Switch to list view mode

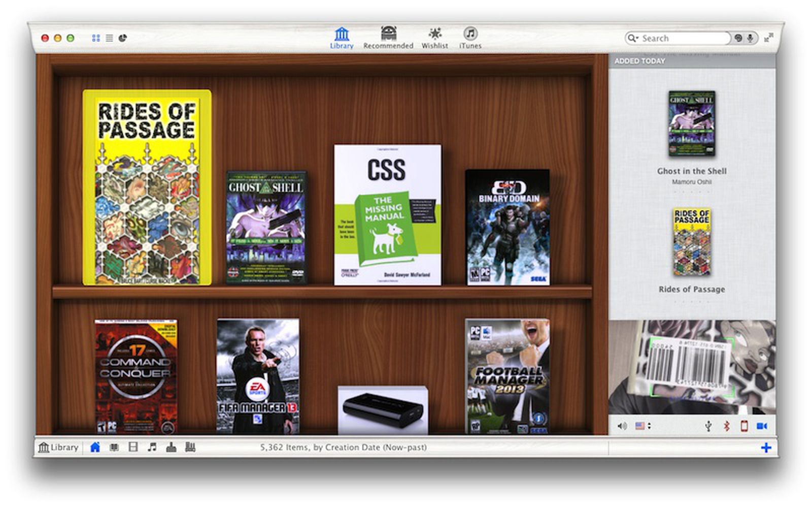[109, 37]
